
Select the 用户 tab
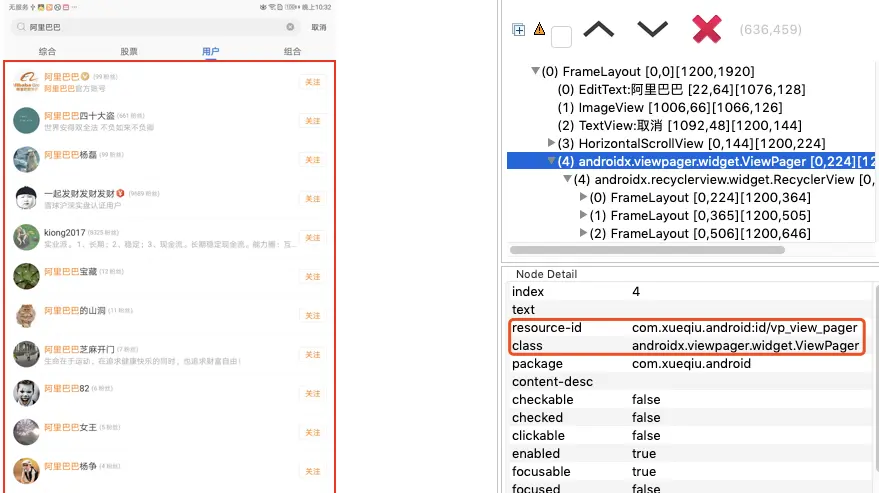coord(210,51)
